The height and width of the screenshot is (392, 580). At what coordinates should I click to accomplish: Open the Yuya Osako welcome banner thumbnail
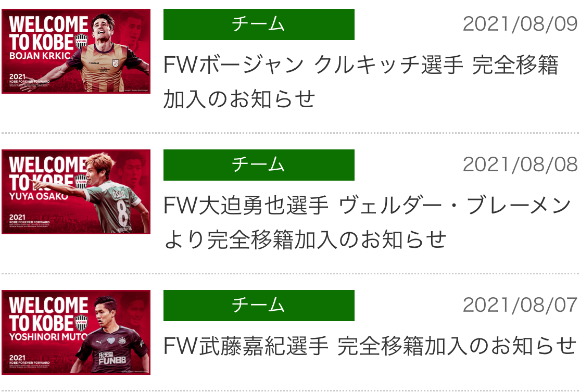tap(76, 192)
